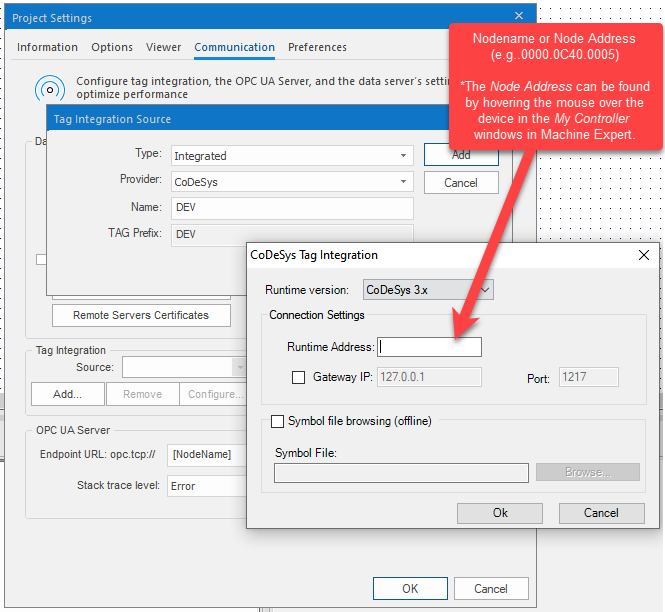Enable Symbol file browsing (offline) checkbox

(x=277, y=421)
